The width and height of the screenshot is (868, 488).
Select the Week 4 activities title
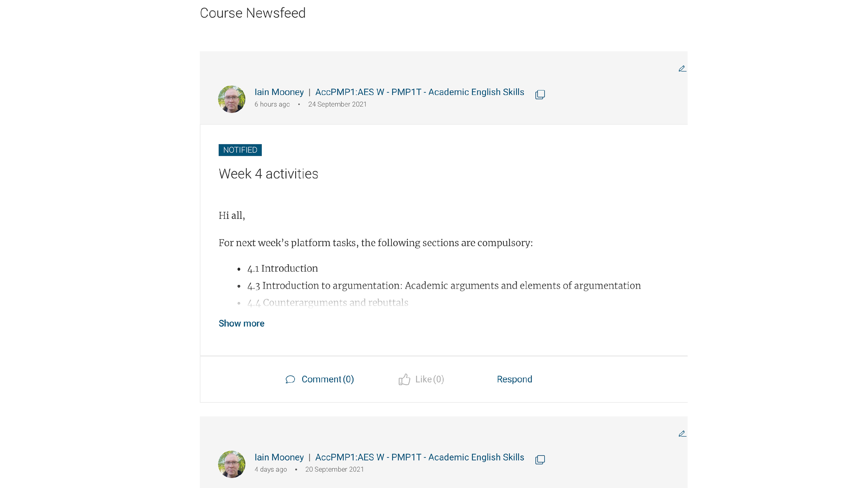click(x=269, y=174)
